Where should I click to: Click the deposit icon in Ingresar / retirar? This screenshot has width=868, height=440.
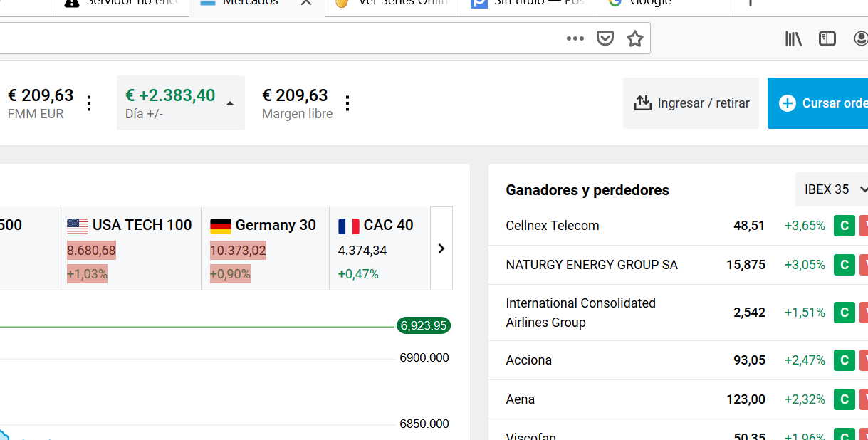pos(643,103)
